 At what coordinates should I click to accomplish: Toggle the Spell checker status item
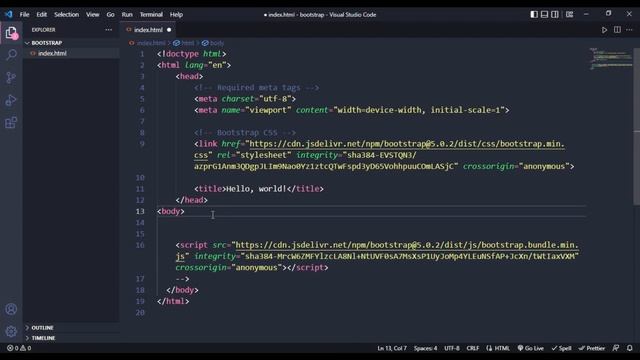(x=562, y=348)
